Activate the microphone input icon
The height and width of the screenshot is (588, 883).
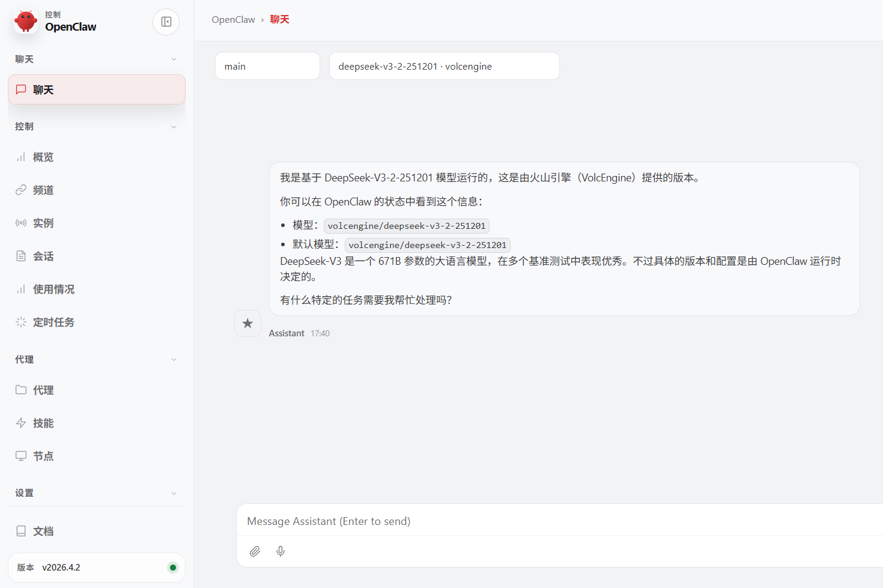coord(281,551)
